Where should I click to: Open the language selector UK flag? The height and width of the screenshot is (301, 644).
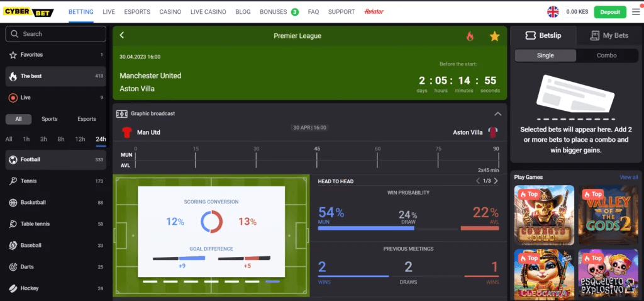click(553, 12)
